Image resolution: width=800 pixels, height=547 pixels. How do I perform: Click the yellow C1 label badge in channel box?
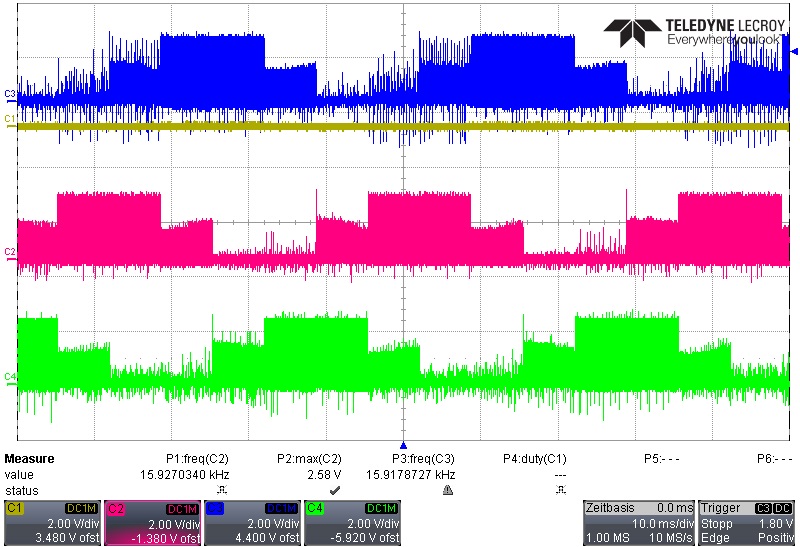pos(14,508)
